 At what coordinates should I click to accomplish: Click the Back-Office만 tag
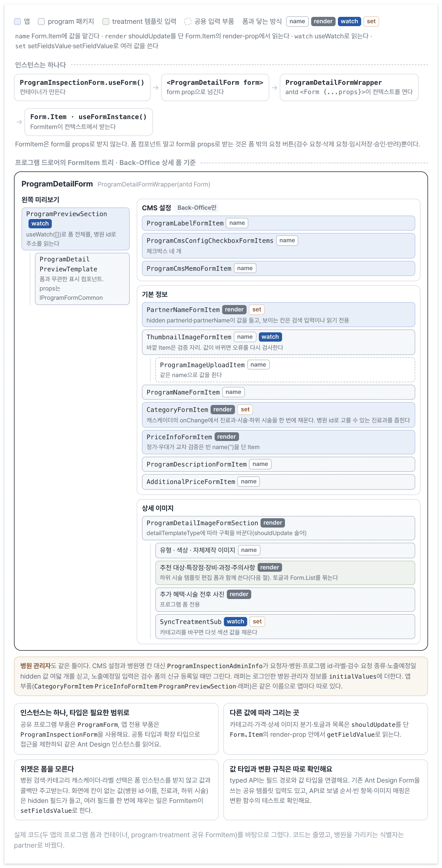[x=197, y=208]
